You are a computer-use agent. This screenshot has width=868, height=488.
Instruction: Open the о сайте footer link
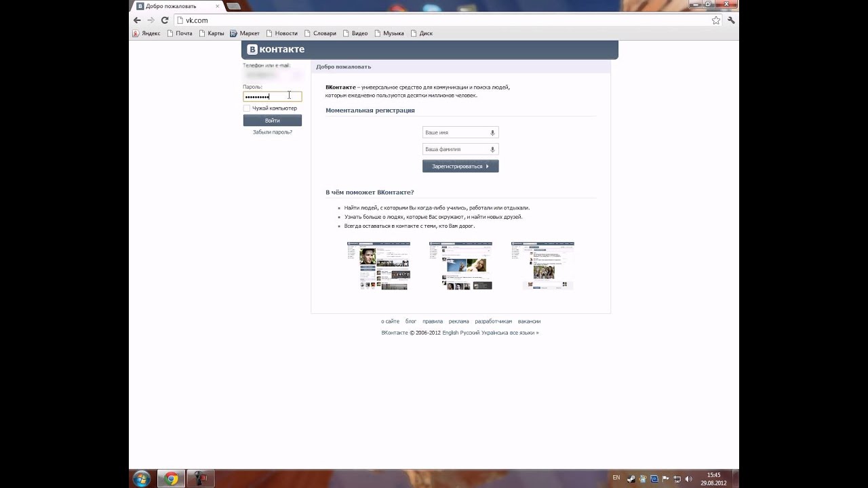pyautogui.click(x=390, y=321)
